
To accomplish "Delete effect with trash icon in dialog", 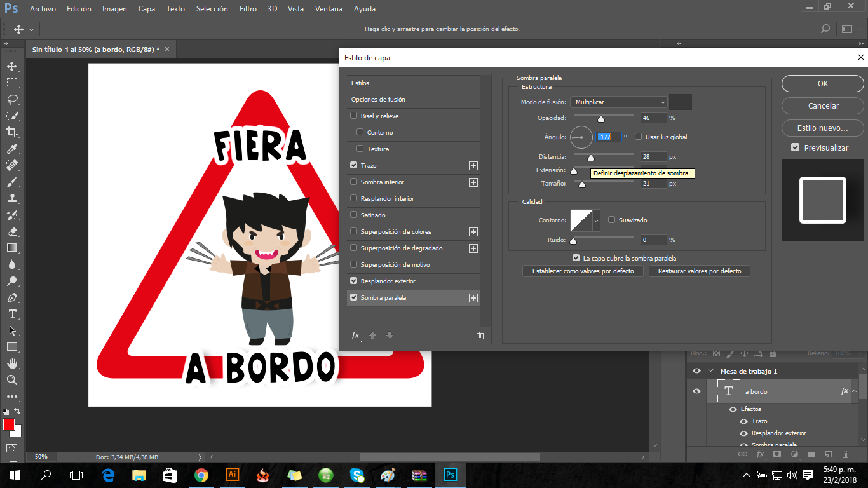I will [x=480, y=335].
